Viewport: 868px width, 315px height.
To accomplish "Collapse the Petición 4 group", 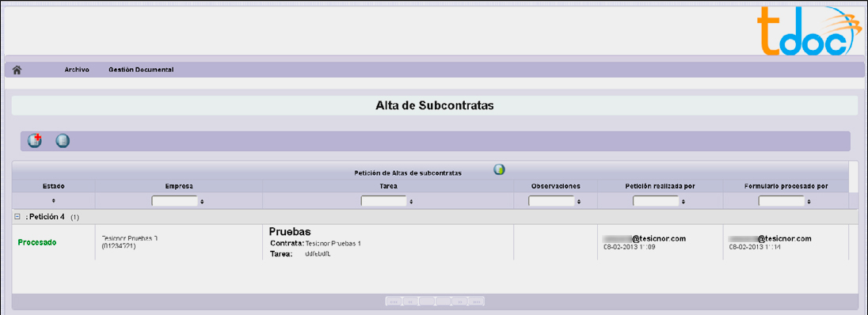I will click(17, 217).
